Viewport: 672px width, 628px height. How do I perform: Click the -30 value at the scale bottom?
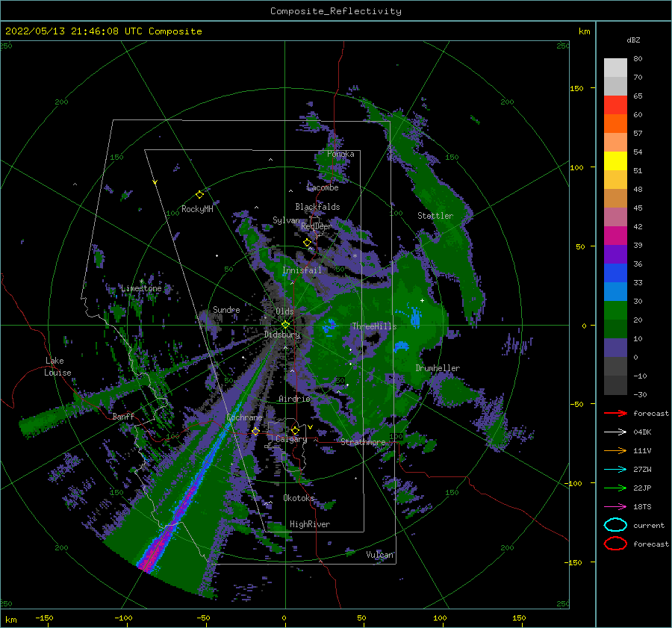pyautogui.click(x=641, y=394)
